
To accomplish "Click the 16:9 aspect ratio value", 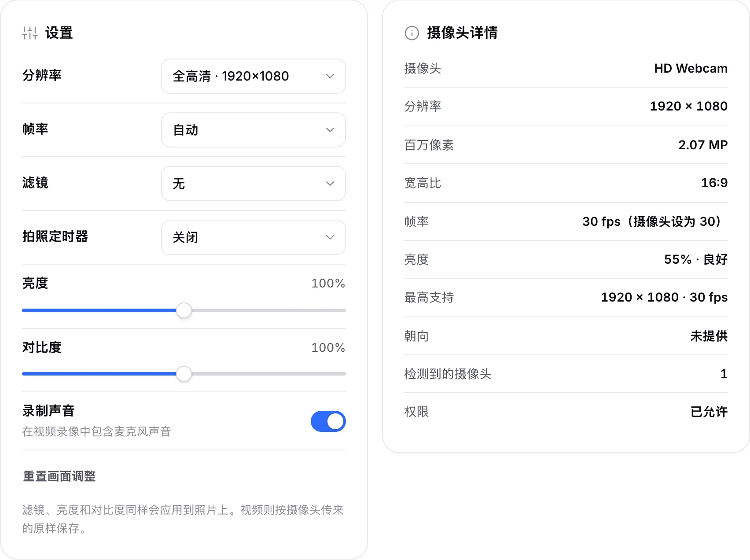I will click(x=714, y=183).
